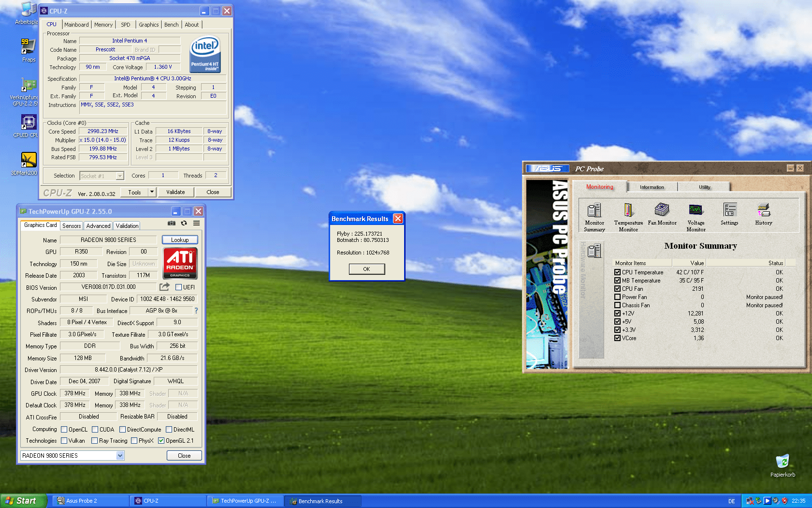Viewport: 812px width, 508px height.
Task: Click Close button in GPU-Z
Action: [184, 456]
